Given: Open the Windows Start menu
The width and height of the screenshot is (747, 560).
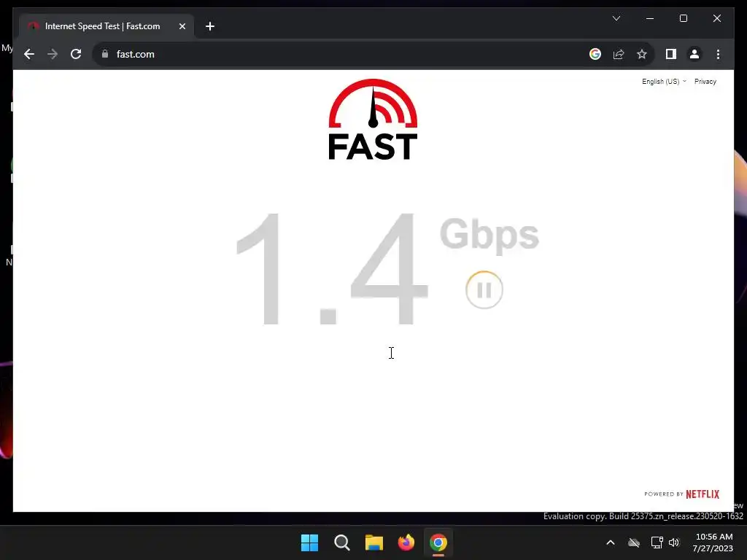Looking at the screenshot, I should tap(309, 542).
